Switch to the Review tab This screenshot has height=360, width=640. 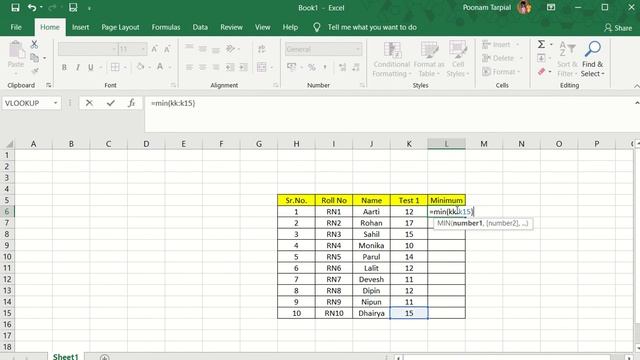tap(231, 27)
